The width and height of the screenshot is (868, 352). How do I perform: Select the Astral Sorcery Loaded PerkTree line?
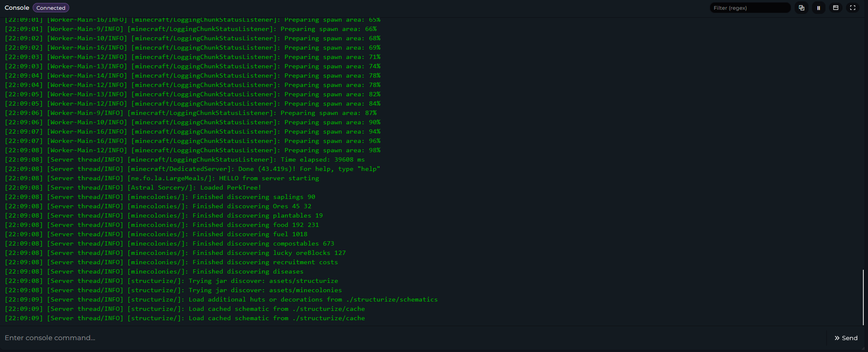click(x=133, y=187)
